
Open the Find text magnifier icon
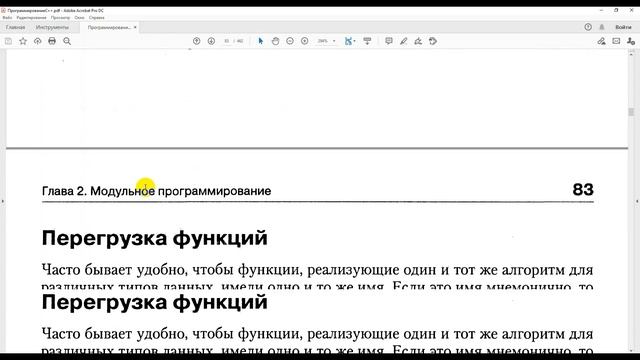[67, 41]
